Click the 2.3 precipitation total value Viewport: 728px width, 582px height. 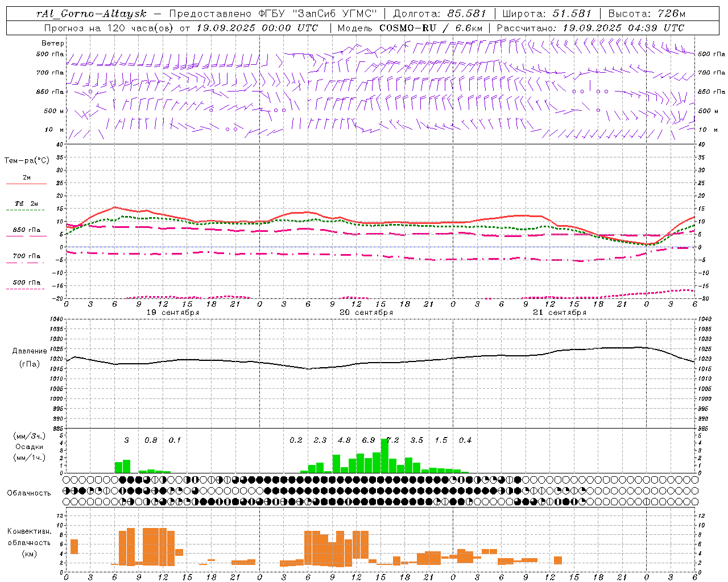[320, 440]
